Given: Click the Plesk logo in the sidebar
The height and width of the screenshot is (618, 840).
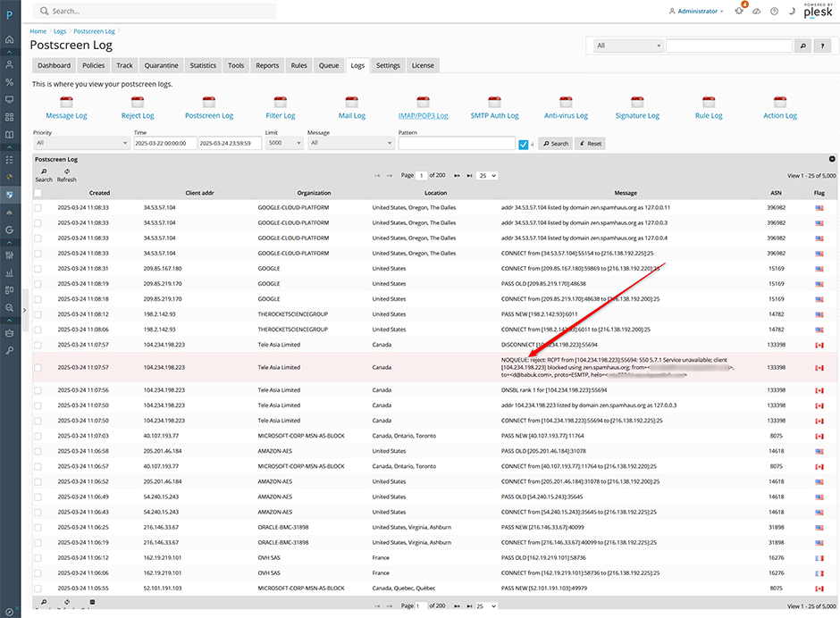Looking at the screenshot, I should [9, 15].
